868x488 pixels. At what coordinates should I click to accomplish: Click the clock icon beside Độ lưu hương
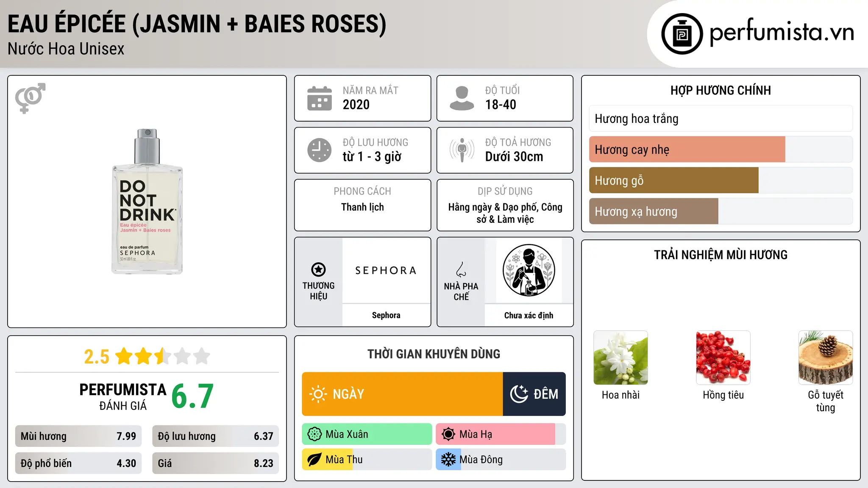(320, 150)
